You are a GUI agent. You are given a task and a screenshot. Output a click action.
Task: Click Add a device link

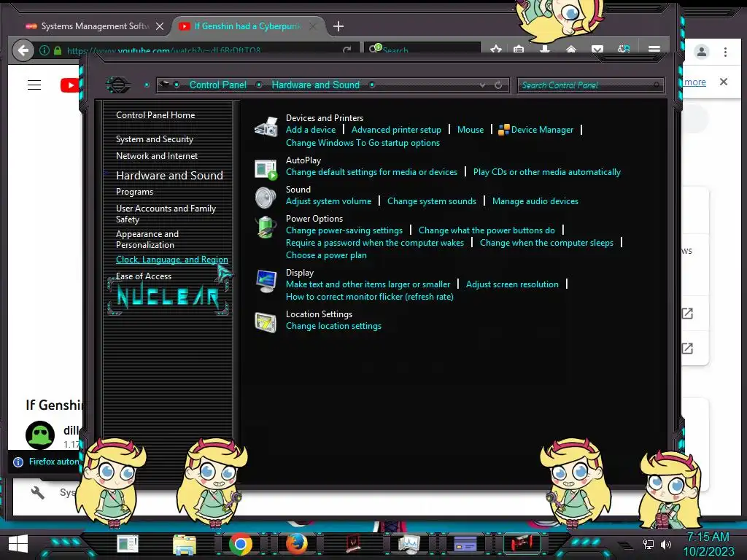(311, 130)
